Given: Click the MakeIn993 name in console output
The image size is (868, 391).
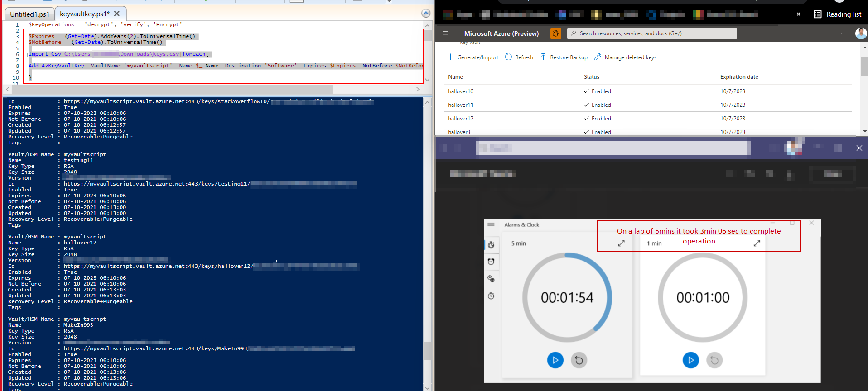Looking at the screenshot, I should coord(78,325).
